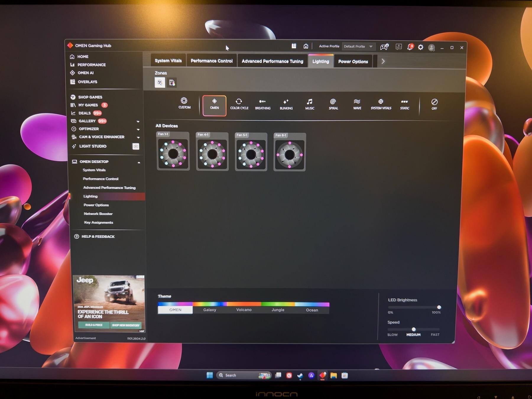Go to Home in the sidebar
This screenshot has width=532, height=399.
[79, 56]
